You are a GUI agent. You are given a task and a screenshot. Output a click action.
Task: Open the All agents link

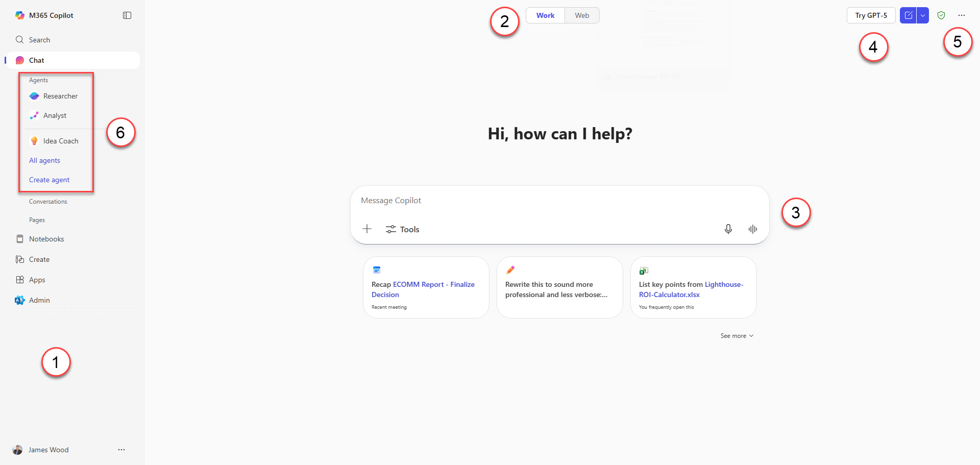(x=44, y=160)
